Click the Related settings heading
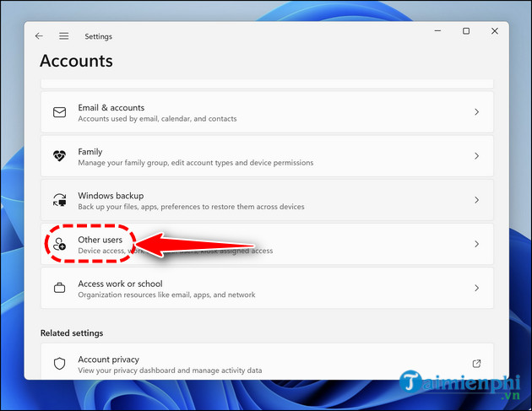The width and height of the screenshot is (532, 411). [72, 333]
